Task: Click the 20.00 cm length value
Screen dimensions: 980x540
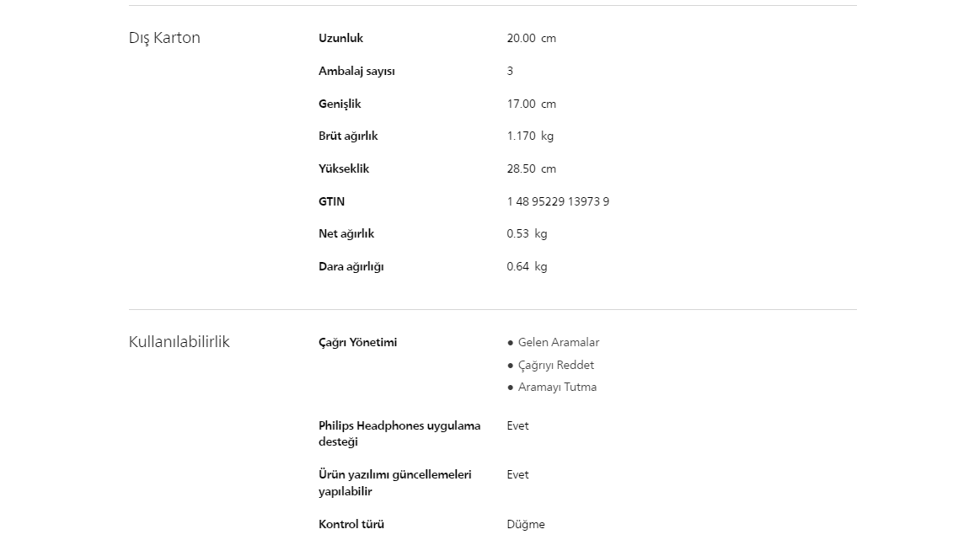Action: pos(531,38)
